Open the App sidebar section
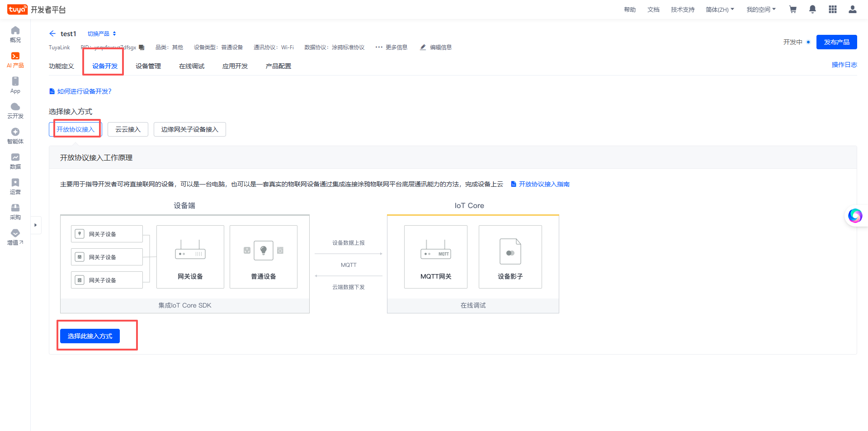 15,85
